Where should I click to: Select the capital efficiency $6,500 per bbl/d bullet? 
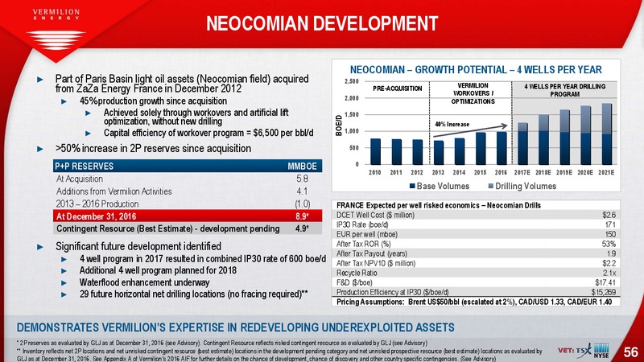pyautogui.click(x=208, y=133)
